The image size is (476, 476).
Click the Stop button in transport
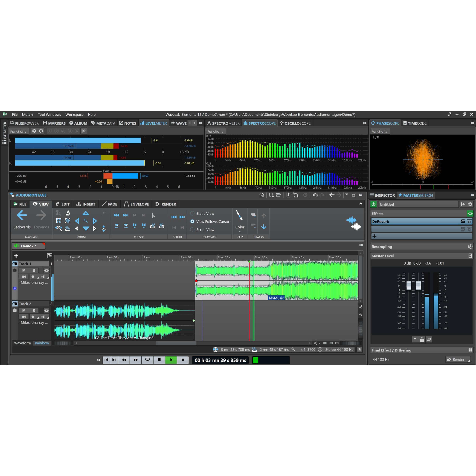point(159,360)
